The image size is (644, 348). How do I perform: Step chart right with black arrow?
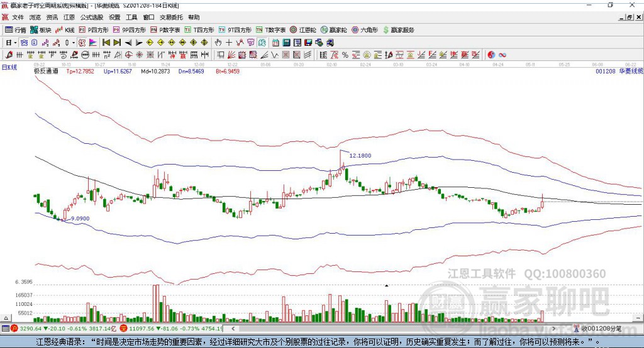(139, 43)
